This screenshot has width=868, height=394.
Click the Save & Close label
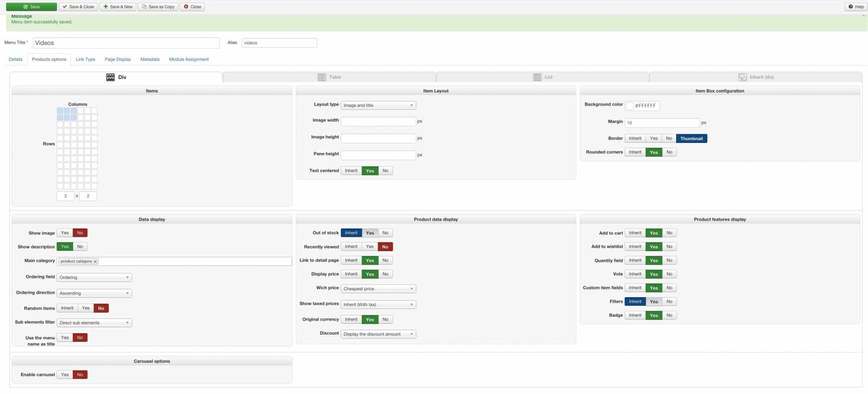(82, 7)
